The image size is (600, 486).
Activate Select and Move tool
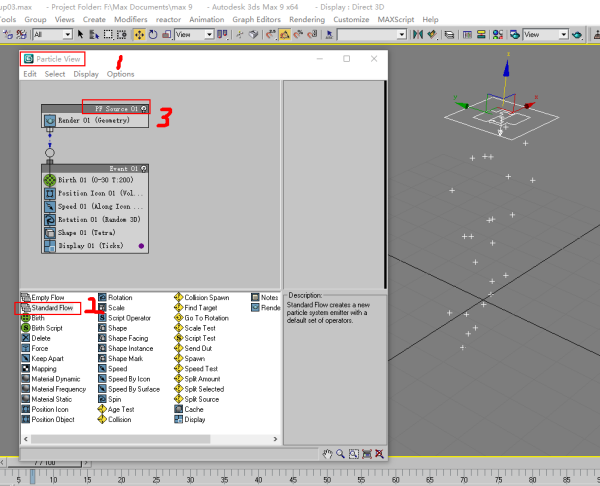point(139,34)
